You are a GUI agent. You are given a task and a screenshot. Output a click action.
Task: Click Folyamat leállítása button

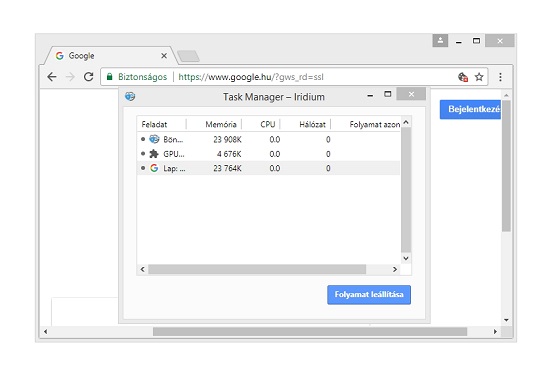369,295
